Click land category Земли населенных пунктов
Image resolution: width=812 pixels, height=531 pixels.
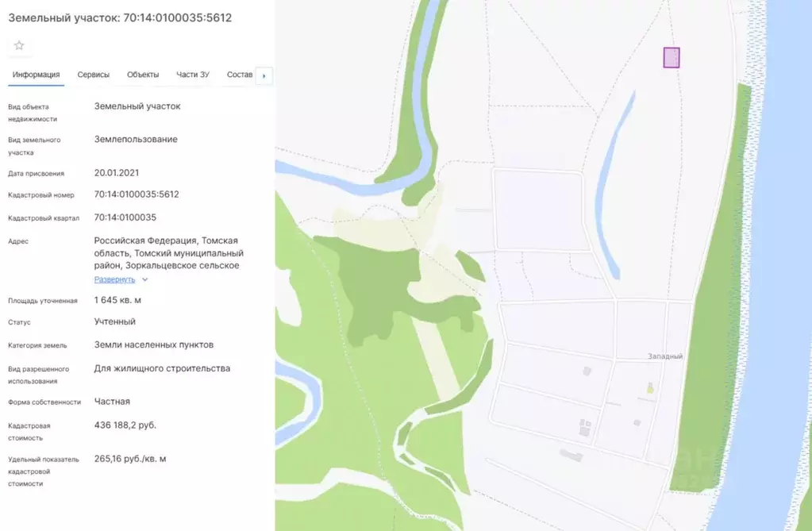click(x=154, y=344)
